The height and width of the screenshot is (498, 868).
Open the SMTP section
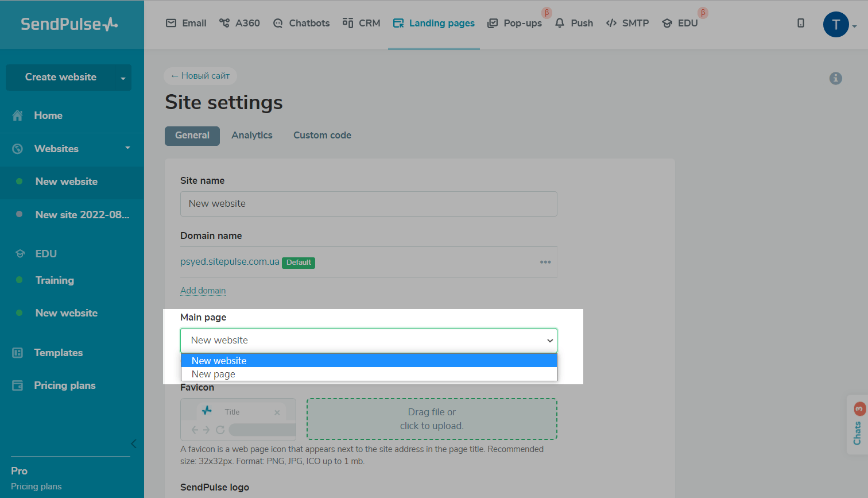627,23
